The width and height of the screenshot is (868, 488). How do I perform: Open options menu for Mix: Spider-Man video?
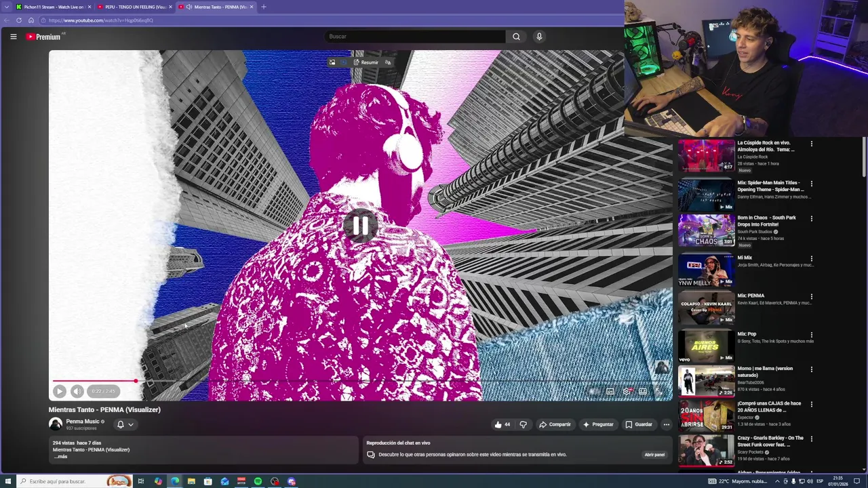pyautogui.click(x=811, y=183)
